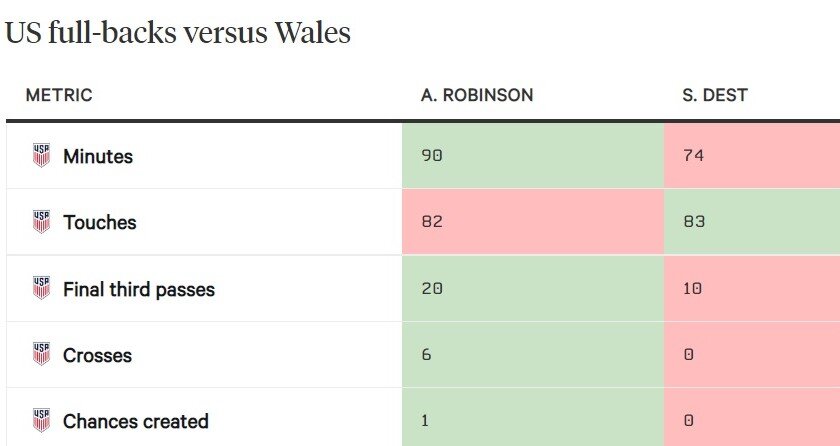Sort by the S. DEST column header
Screen dimensions: 840x446
pos(715,96)
